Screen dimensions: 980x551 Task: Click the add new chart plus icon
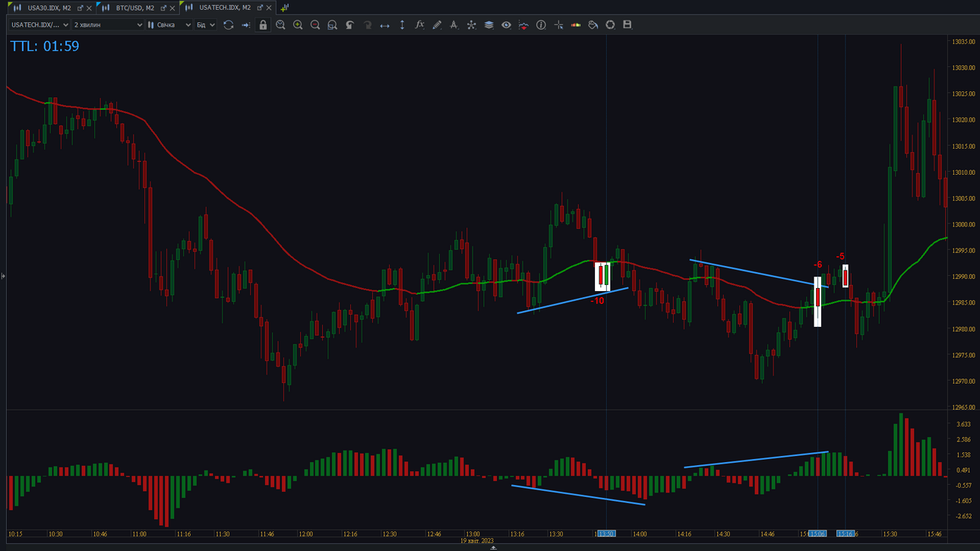[x=284, y=8]
